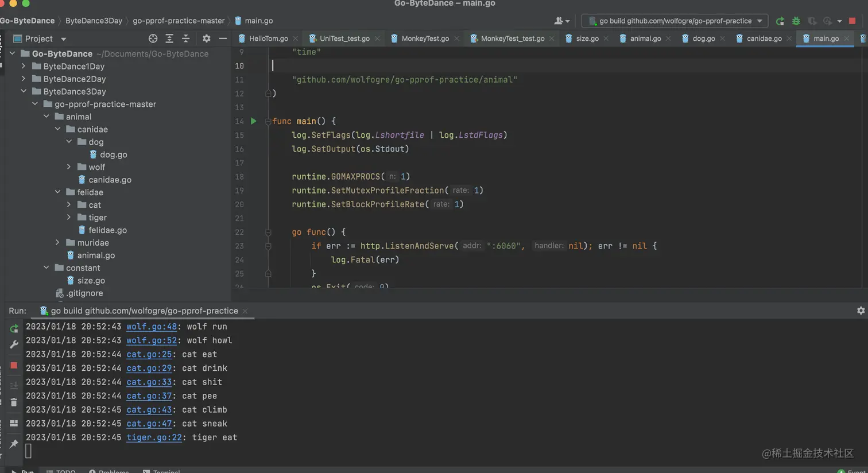Open the TODO tool window tab
868x473 pixels.
(x=61, y=471)
